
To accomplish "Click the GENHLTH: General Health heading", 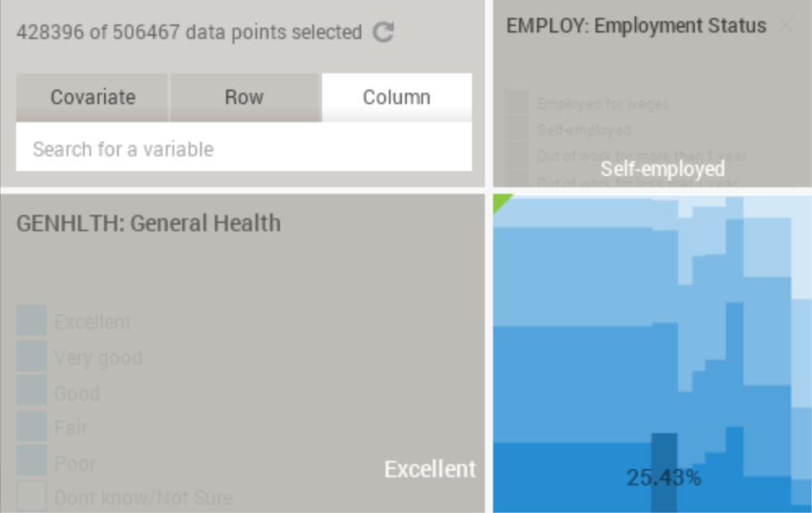I will tap(149, 223).
